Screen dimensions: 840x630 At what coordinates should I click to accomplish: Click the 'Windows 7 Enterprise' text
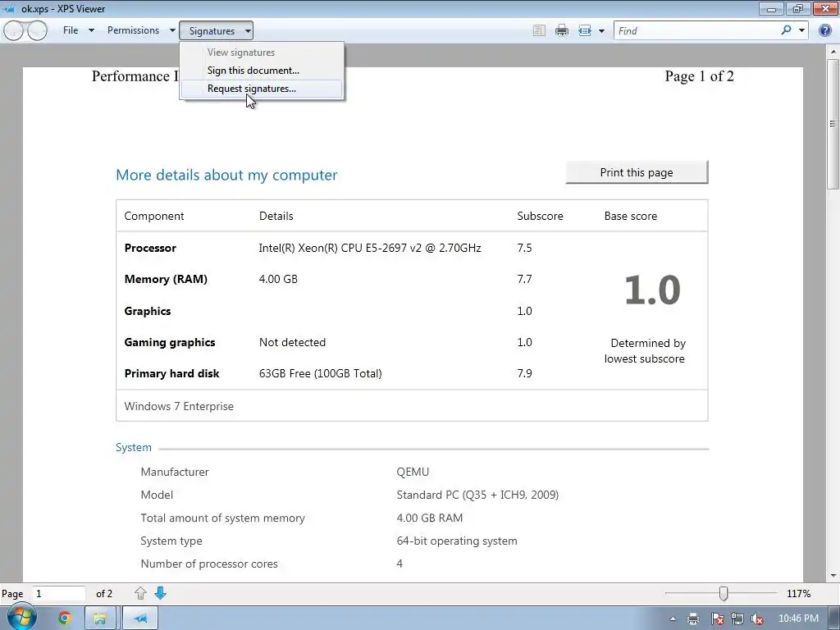pos(179,406)
